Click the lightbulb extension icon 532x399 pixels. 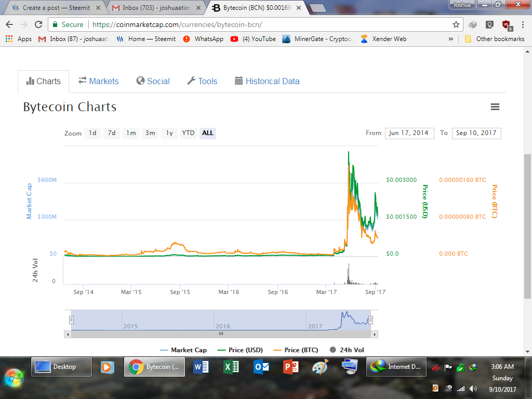(x=489, y=25)
